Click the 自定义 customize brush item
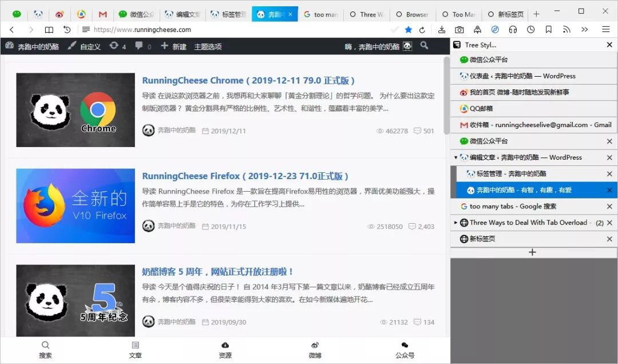The height and width of the screenshot is (364, 618). click(x=84, y=46)
